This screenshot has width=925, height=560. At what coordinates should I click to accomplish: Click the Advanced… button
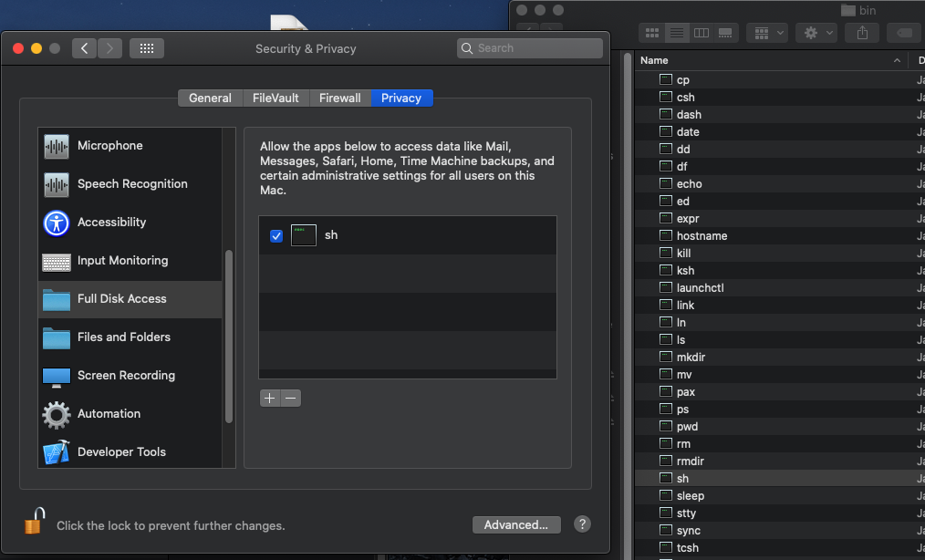(x=515, y=524)
